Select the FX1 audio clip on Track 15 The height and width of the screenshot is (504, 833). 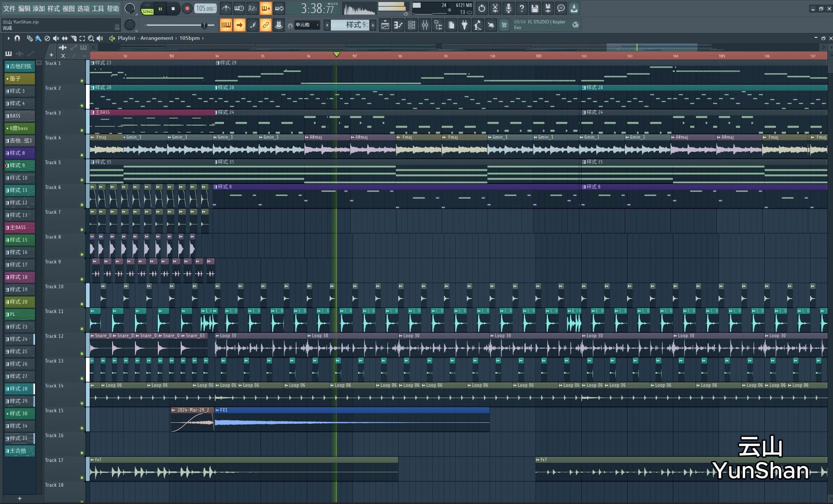[352, 419]
